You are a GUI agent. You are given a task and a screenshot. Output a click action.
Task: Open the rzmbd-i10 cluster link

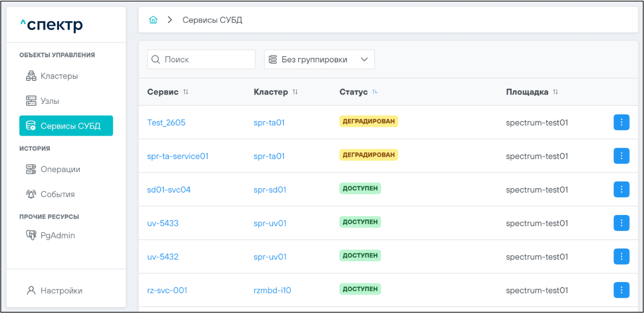(272, 290)
